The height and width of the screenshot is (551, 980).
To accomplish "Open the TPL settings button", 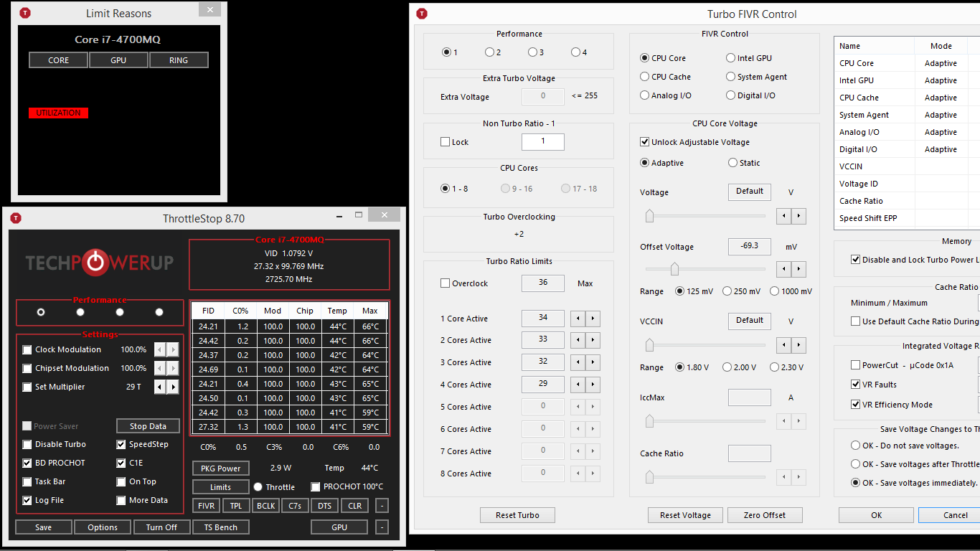I will tap(236, 506).
